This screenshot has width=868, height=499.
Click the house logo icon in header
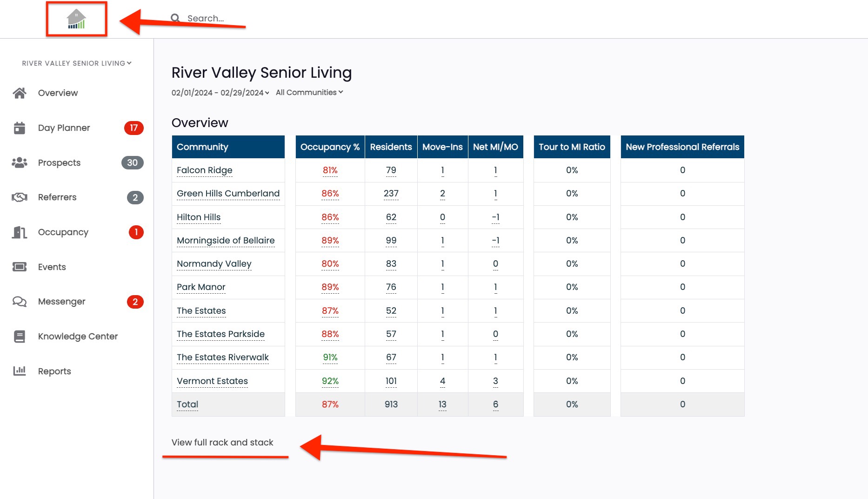coord(76,19)
